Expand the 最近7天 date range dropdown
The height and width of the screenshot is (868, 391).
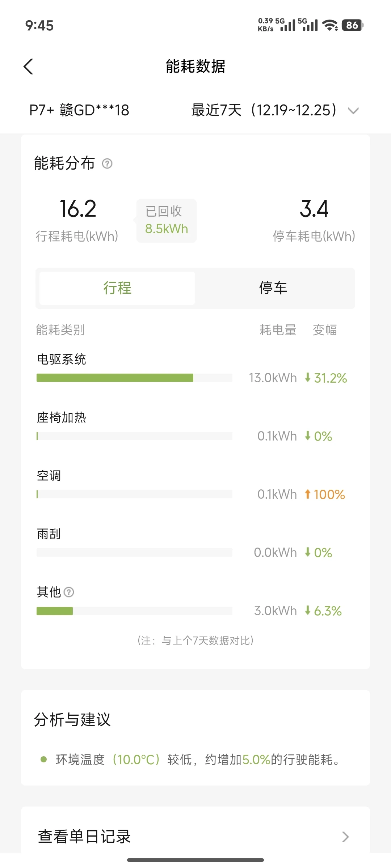[x=264, y=110]
